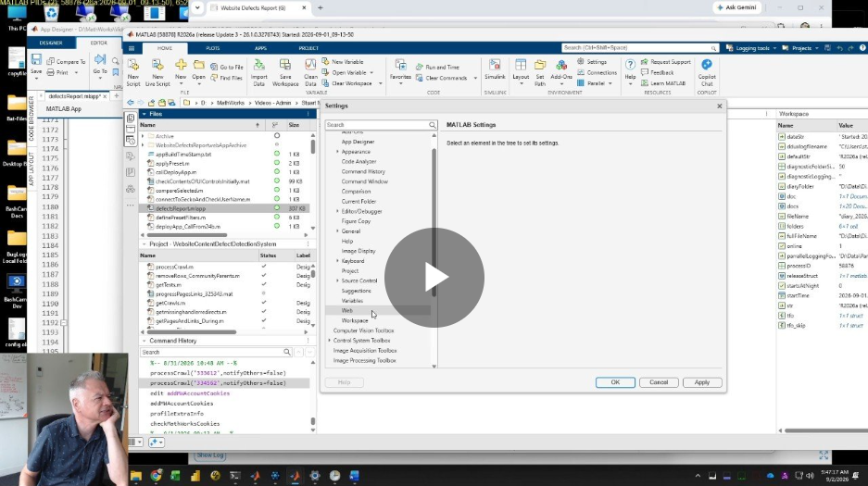The height and width of the screenshot is (486, 868).
Task: Select Code Analyzer in settings tree
Action: (x=359, y=161)
